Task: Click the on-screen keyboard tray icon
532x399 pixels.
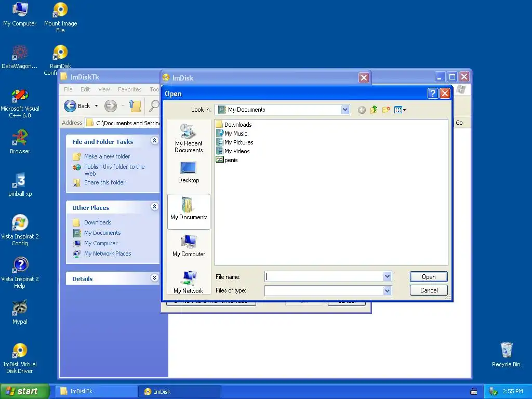Action: (x=474, y=392)
